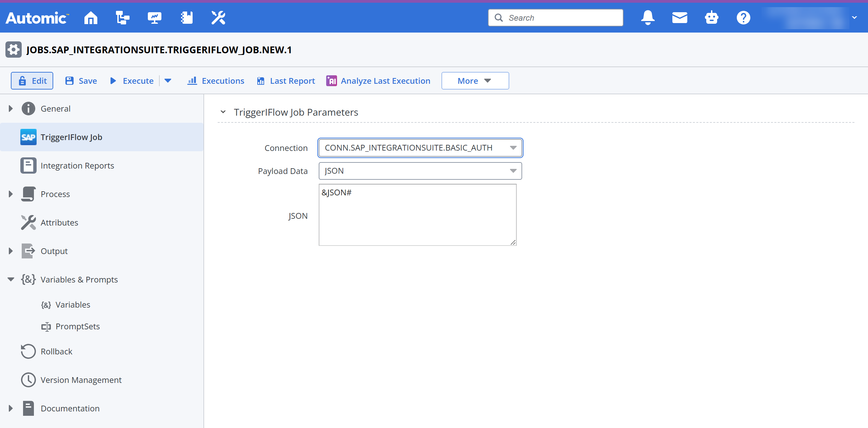Select General page

[56, 109]
